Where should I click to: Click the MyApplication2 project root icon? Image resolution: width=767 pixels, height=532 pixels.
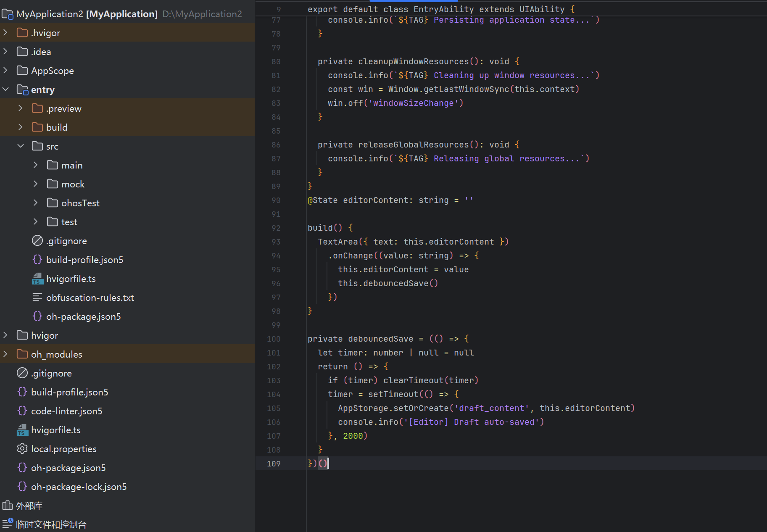(7, 14)
